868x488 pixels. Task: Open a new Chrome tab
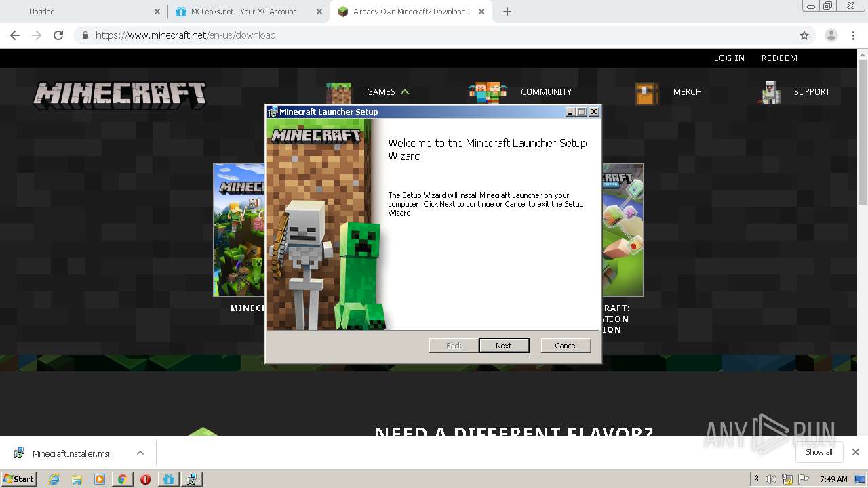pos(507,12)
